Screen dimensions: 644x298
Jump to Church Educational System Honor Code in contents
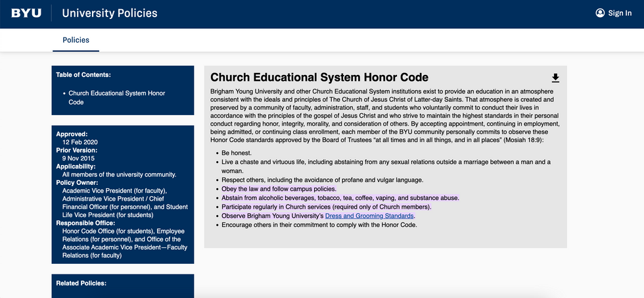coord(117,98)
